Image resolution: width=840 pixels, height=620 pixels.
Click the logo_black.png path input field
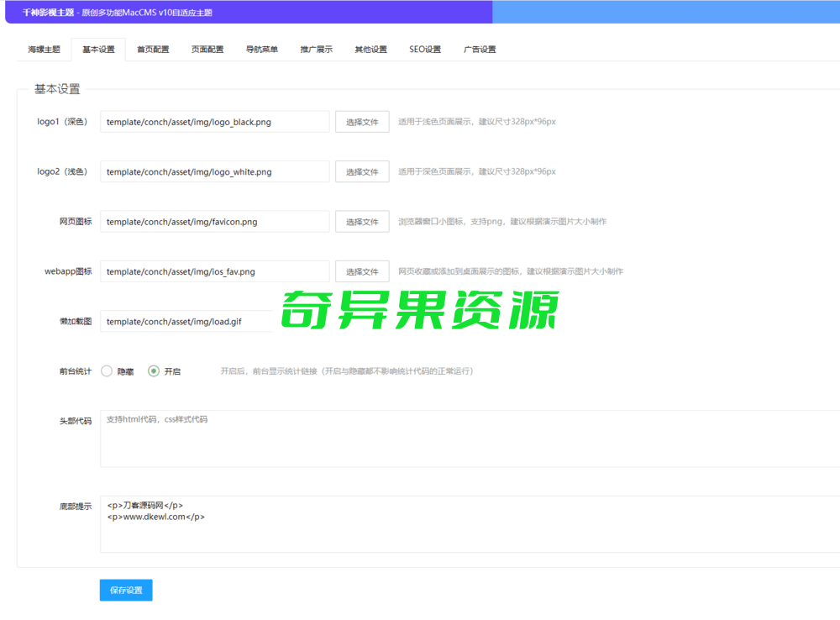pyautogui.click(x=214, y=121)
